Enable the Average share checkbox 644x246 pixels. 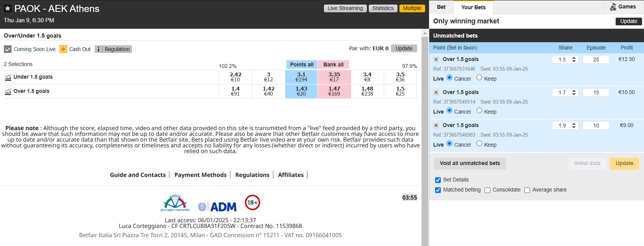pos(527,190)
